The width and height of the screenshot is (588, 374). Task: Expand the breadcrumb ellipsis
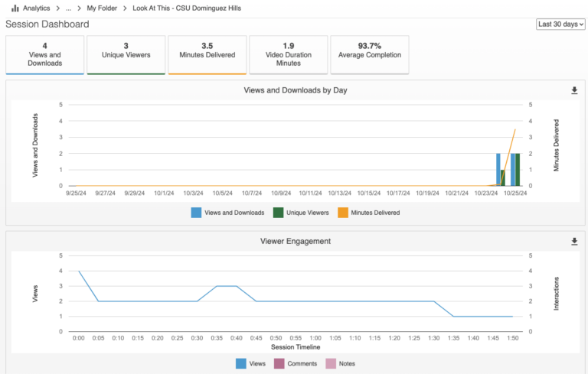(69, 8)
